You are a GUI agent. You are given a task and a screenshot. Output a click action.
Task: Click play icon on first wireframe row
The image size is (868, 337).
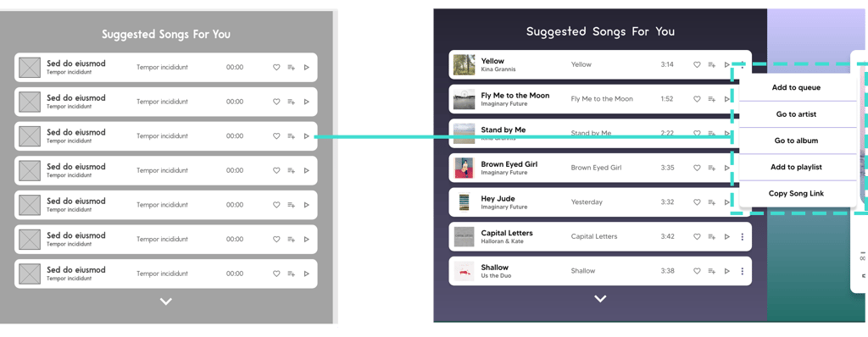point(307,68)
